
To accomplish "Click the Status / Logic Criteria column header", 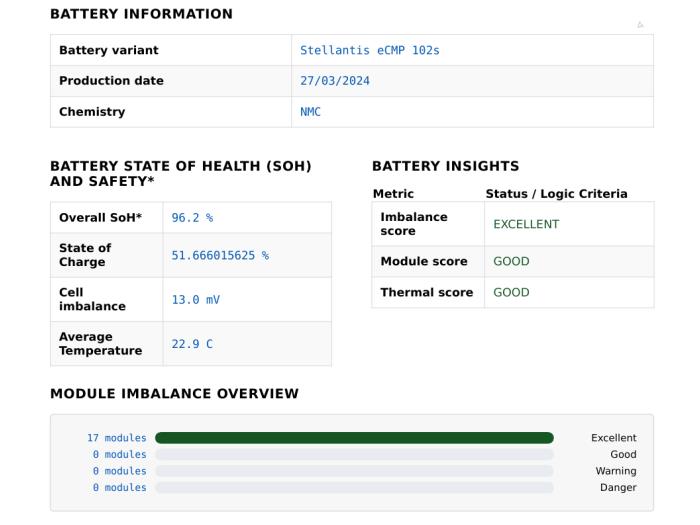I will [556, 194].
